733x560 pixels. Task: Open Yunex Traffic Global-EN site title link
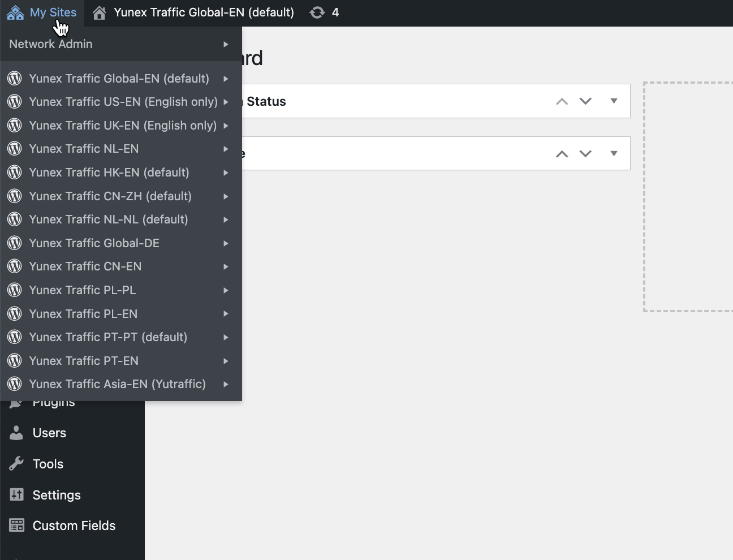pyautogui.click(x=204, y=12)
